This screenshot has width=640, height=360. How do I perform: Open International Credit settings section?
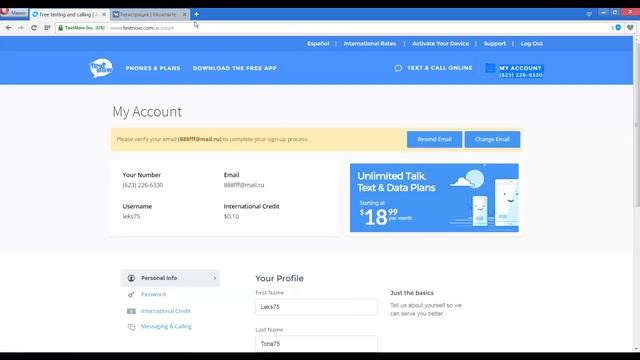coord(166,311)
